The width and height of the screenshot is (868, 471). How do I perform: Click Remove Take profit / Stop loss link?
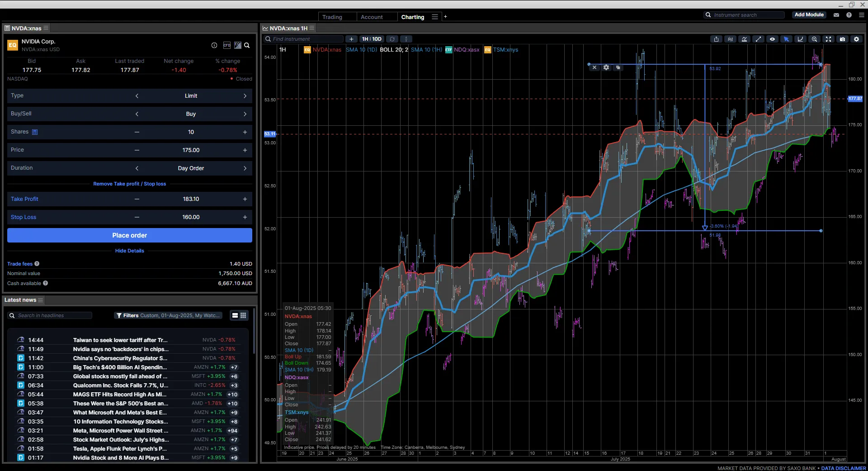point(130,184)
